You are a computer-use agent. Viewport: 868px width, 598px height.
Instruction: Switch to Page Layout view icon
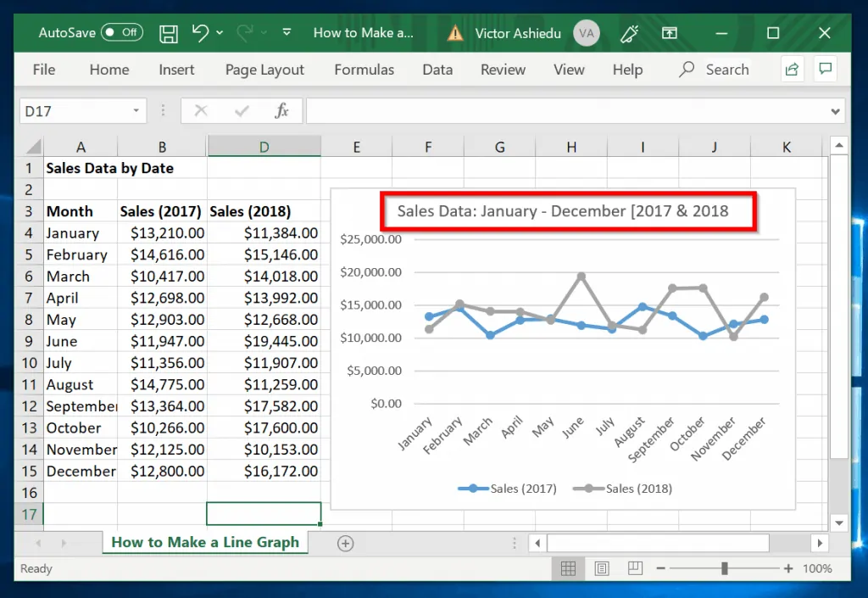tap(602, 568)
